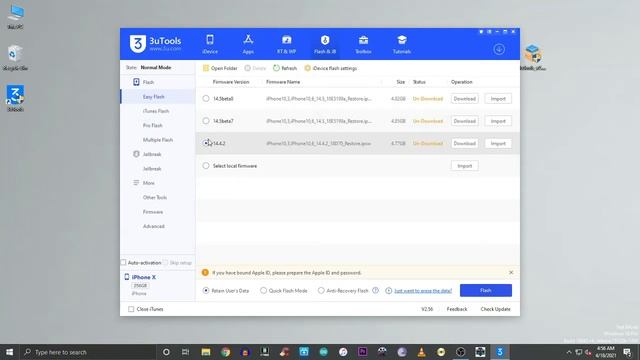
Task: Click the Delete toolbar item
Action: pyautogui.click(x=255, y=68)
